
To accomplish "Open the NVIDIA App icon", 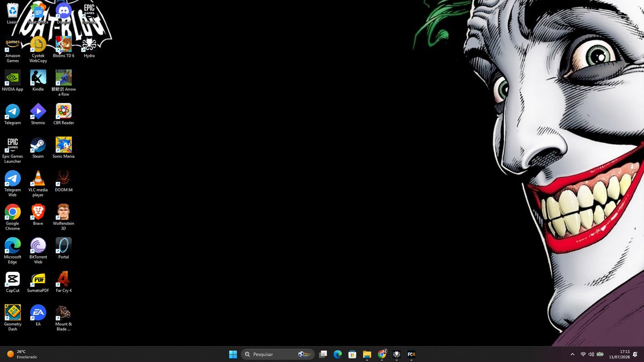I will 12,80.
